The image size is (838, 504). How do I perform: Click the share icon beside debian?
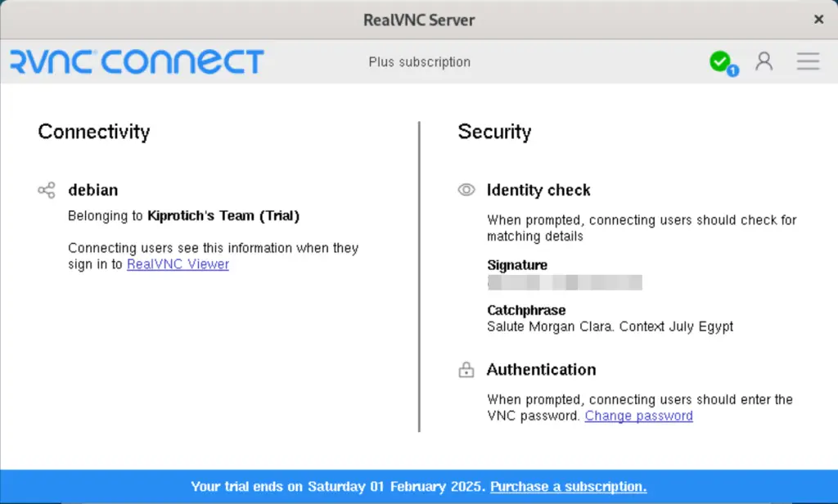(x=46, y=190)
